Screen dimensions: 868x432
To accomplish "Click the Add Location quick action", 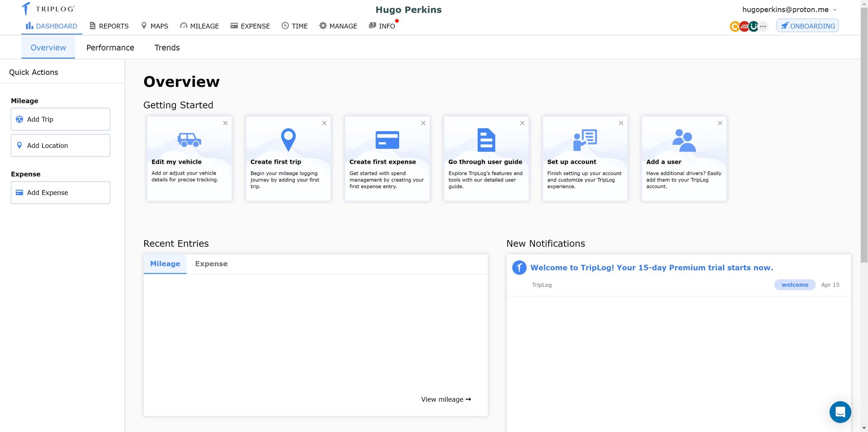I will [x=61, y=146].
